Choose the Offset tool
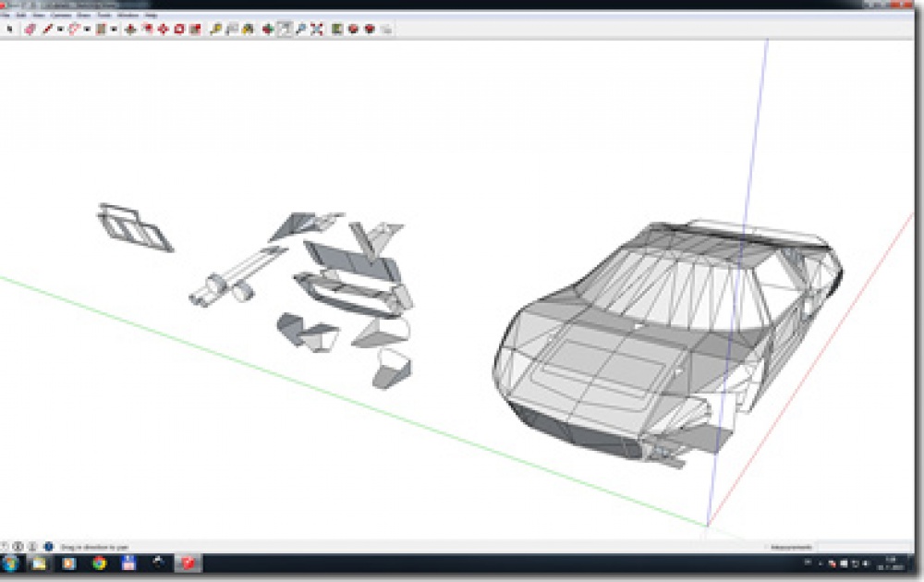This screenshot has height=582, width=924. click(147, 29)
